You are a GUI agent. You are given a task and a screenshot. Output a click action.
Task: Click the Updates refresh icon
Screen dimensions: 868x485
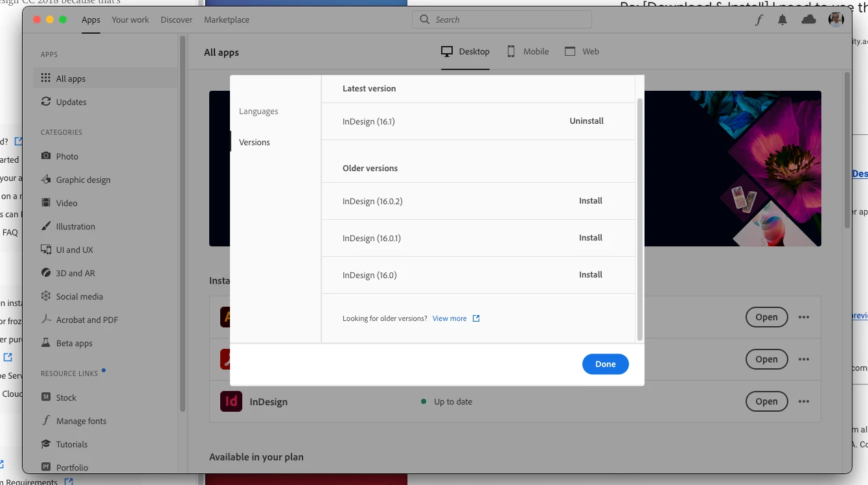pos(45,102)
